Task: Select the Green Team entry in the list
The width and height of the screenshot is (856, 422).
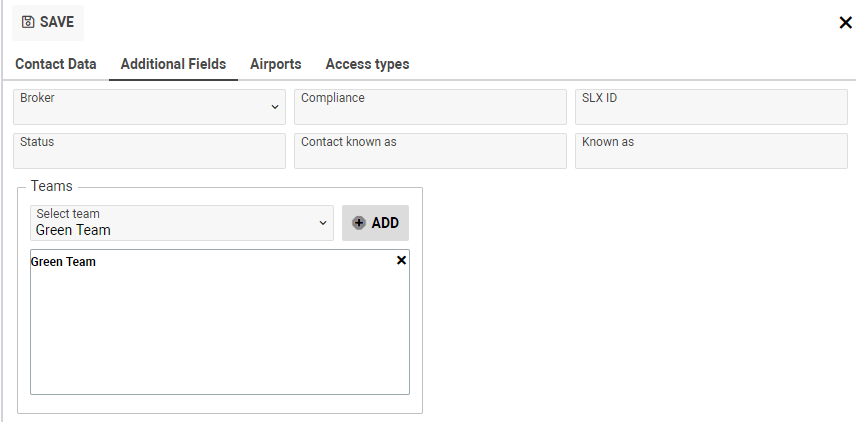Action: [64, 262]
